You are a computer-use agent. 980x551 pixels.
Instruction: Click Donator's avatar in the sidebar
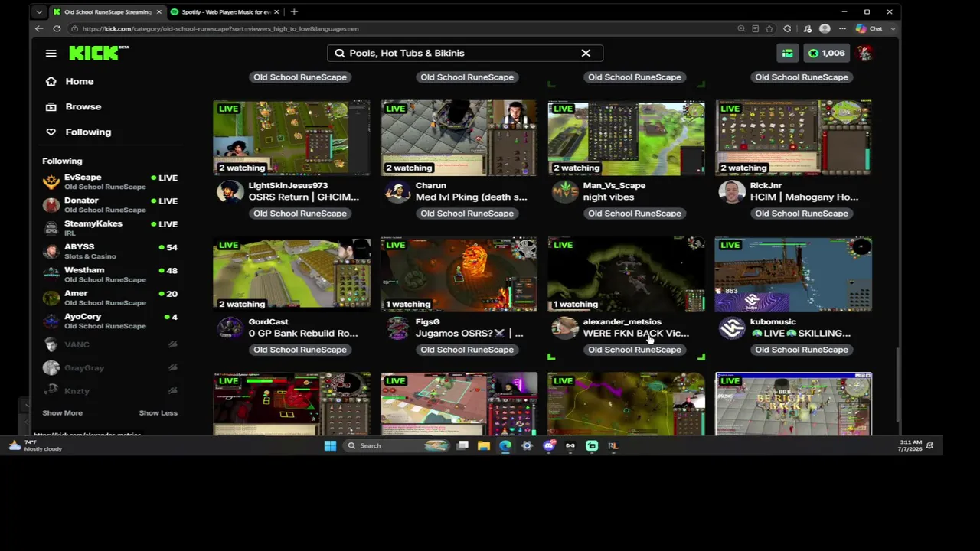[x=51, y=204]
